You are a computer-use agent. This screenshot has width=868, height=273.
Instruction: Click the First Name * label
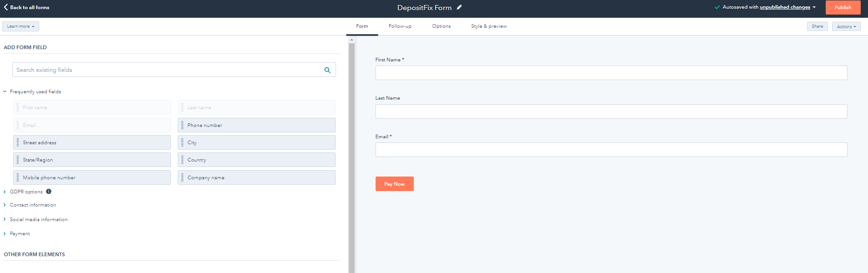(390, 60)
